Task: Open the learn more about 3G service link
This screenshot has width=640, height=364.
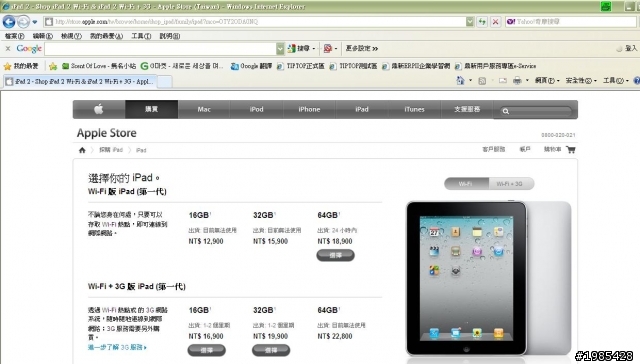Action: click(117, 347)
